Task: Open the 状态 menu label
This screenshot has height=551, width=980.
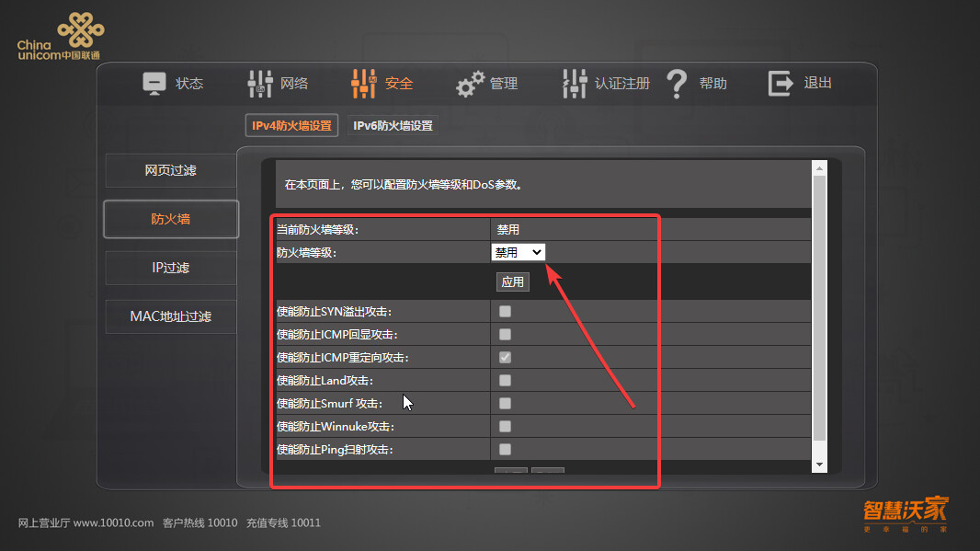Action: tap(189, 83)
